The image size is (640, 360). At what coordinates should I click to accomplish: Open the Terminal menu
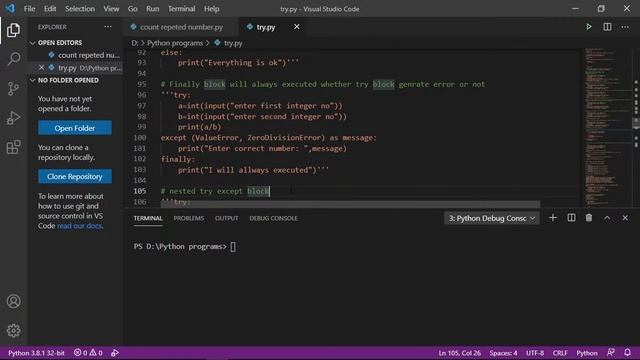click(x=181, y=9)
